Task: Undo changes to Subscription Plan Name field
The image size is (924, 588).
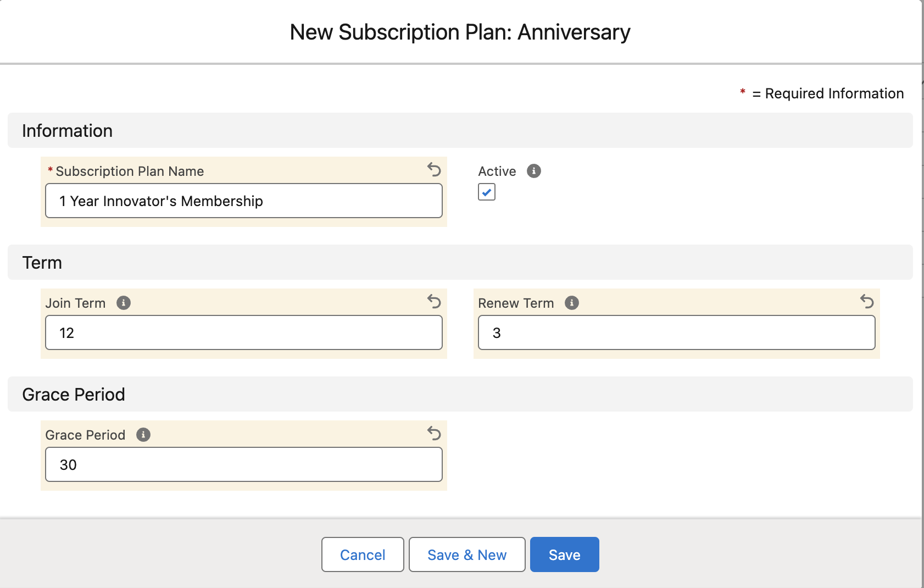Action: click(x=434, y=170)
